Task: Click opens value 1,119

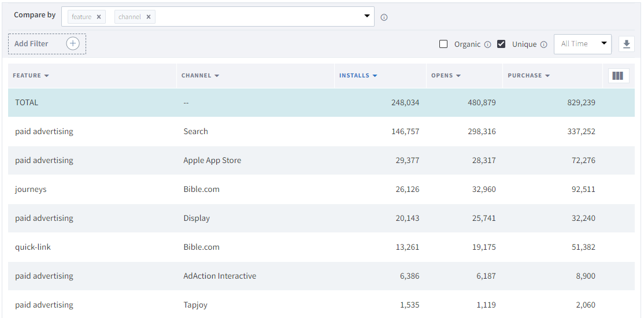Action: point(486,305)
